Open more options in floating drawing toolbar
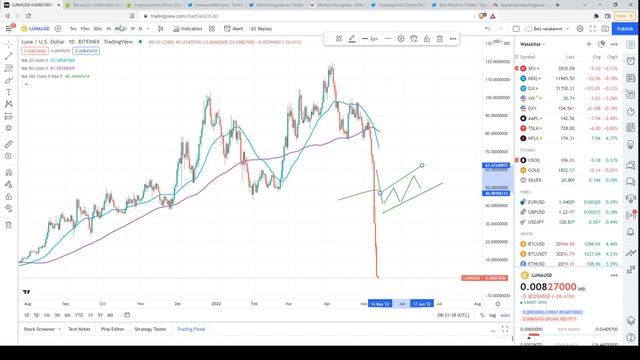This screenshot has height=360, width=640. point(453,39)
